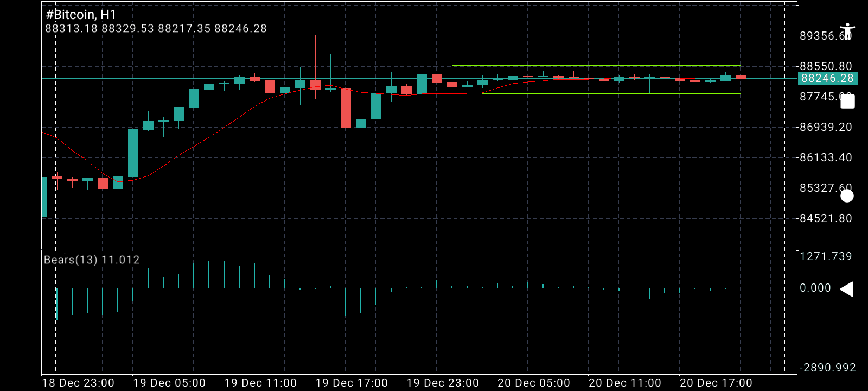Select the Bears(13) 11.012 indicator label
This screenshot has height=391, width=868.
(x=92, y=260)
